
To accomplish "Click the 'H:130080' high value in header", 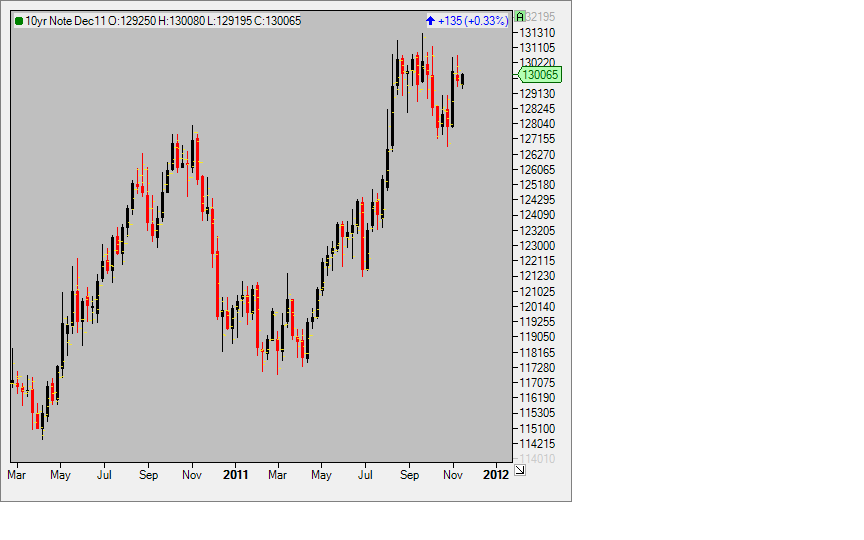I will tap(181, 21).
